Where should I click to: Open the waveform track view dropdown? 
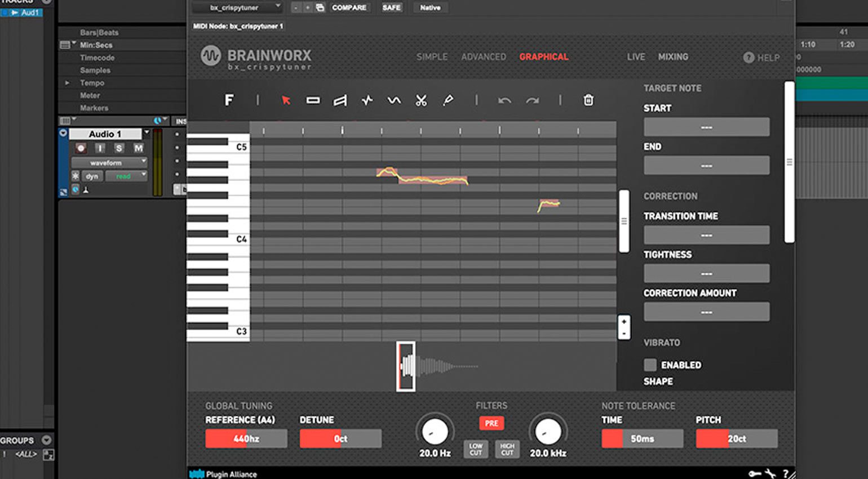pyautogui.click(x=109, y=162)
